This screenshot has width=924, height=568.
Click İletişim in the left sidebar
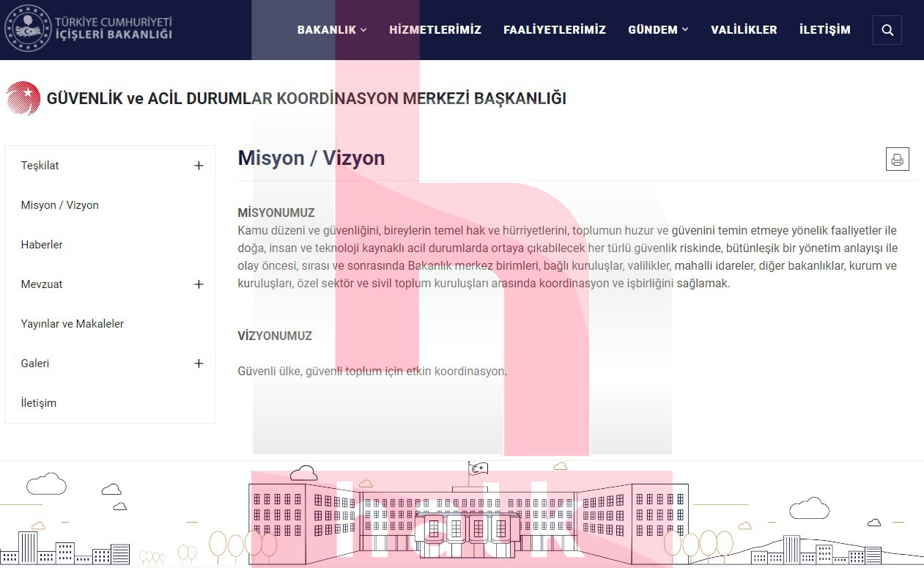point(38,403)
